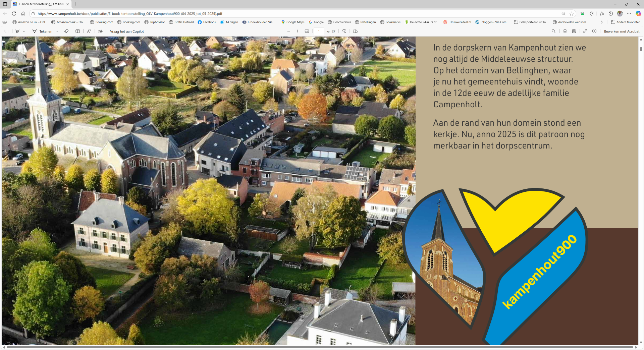Image resolution: width=644 pixels, height=350 pixels.
Task: Open the 14 dagen bookmark
Action: [x=229, y=22]
